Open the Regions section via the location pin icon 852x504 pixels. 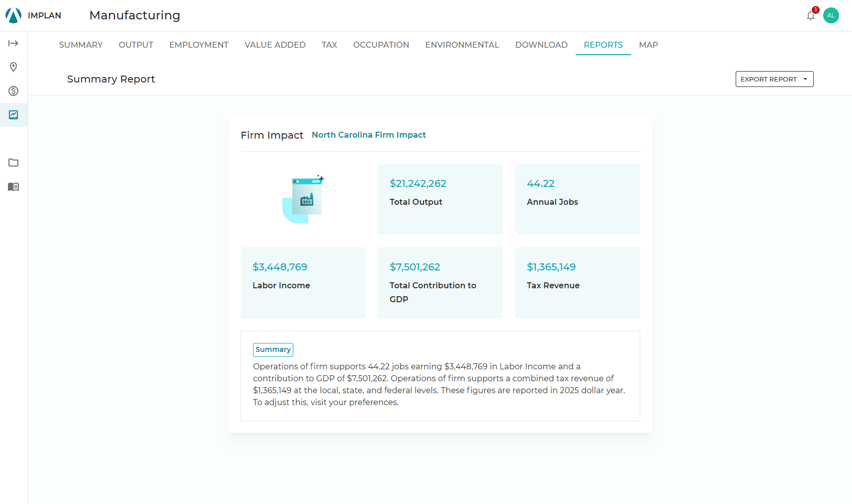(13, 67)
